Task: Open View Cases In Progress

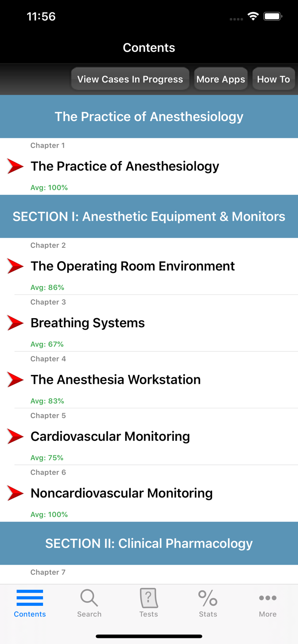Action: click(x=130, y=79)
